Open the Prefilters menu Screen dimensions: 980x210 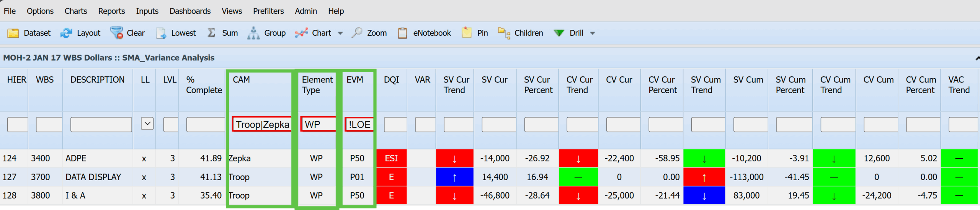[268, 11]
